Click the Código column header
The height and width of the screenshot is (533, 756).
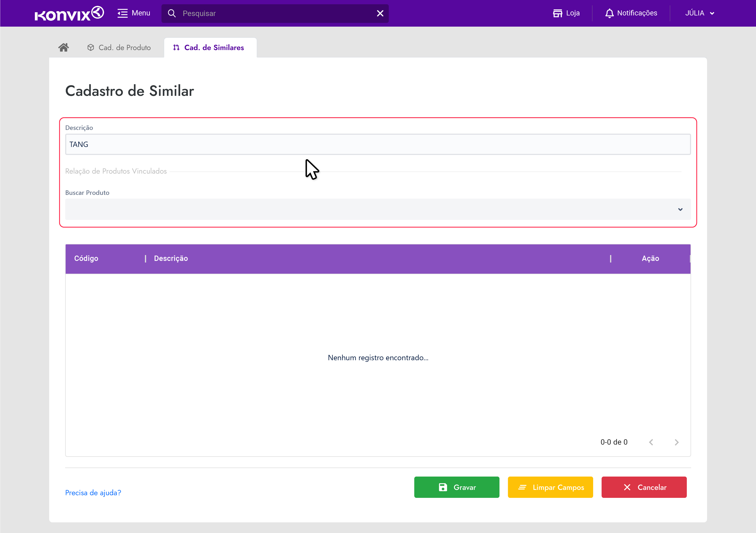click(x=86, y=258)
